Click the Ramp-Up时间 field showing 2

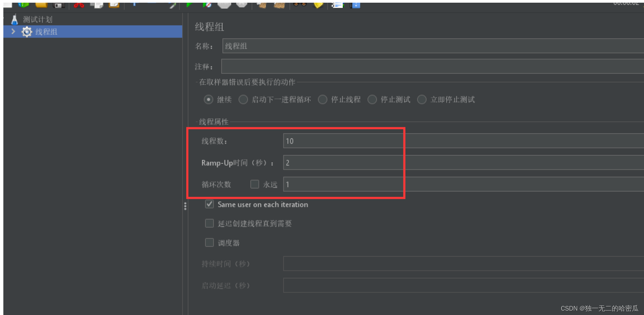click(463, 163)
